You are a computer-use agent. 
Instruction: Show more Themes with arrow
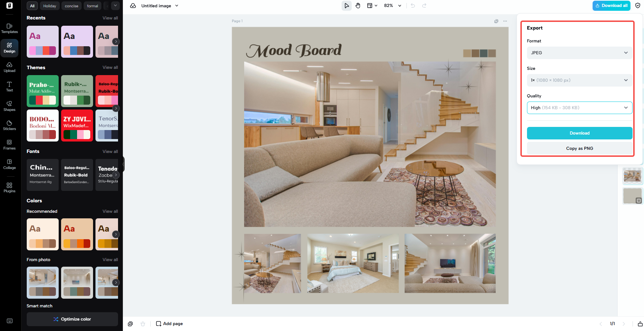(x=116, y=108)
